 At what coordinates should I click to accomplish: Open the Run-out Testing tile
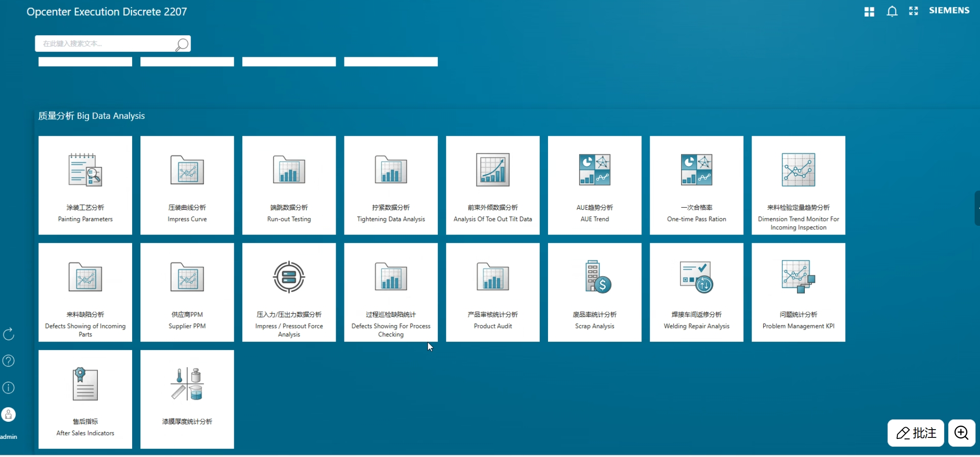coord(289,185)
